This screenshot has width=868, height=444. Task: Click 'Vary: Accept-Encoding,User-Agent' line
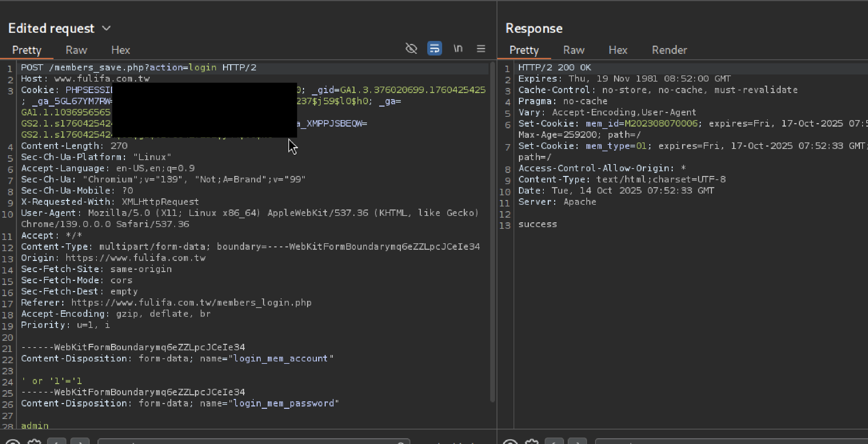point(607,112)
